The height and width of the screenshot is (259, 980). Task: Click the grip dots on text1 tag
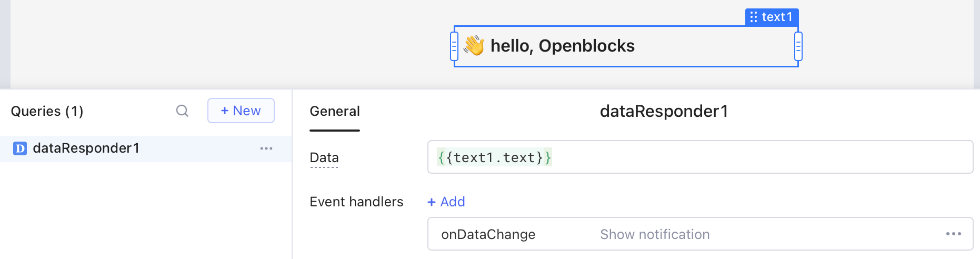tap(754, 17)
